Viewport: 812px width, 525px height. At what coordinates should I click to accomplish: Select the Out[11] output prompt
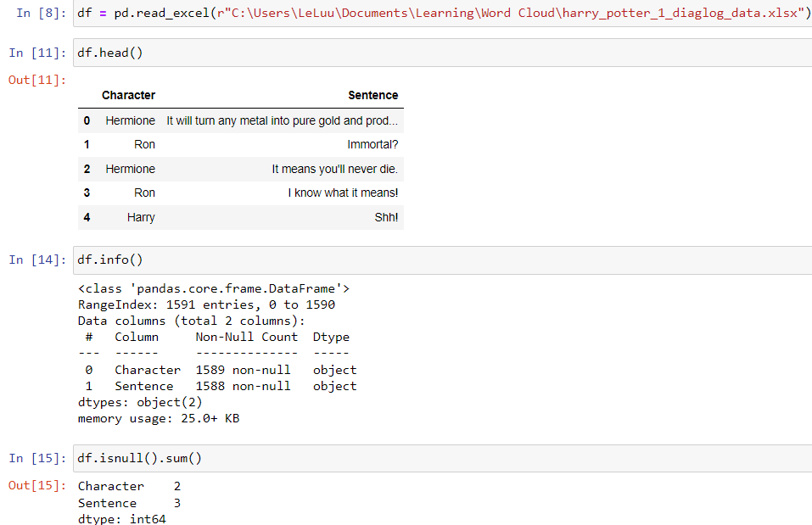point(36,80)
